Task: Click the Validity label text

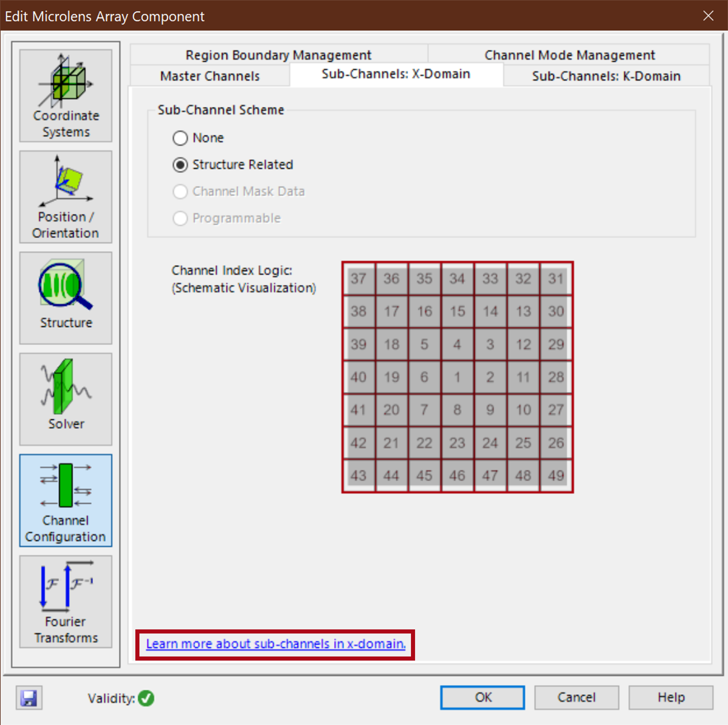Action: [x=111, y=698]
